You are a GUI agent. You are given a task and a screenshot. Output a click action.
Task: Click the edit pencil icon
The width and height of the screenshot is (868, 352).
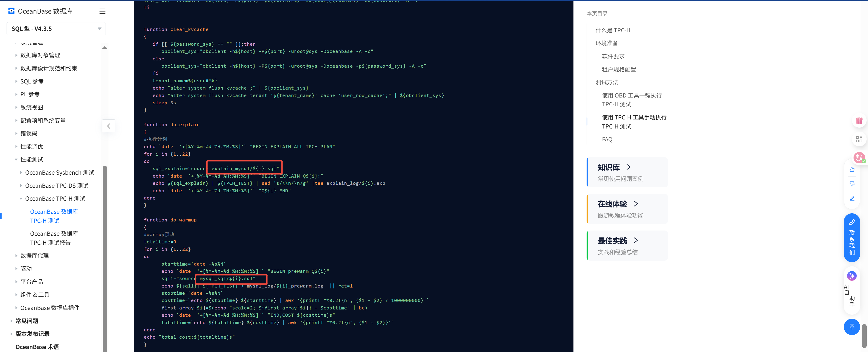coord(852,199)
